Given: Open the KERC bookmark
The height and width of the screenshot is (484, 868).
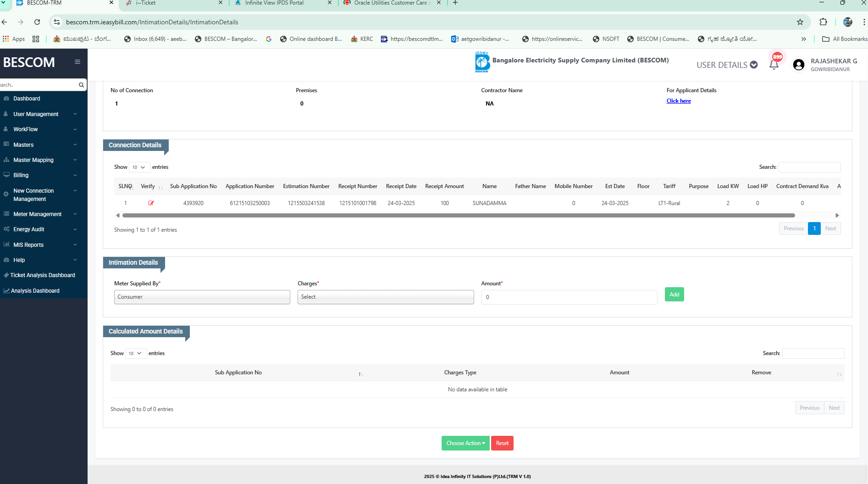Looking at the screenshot, I should point(362,39).
